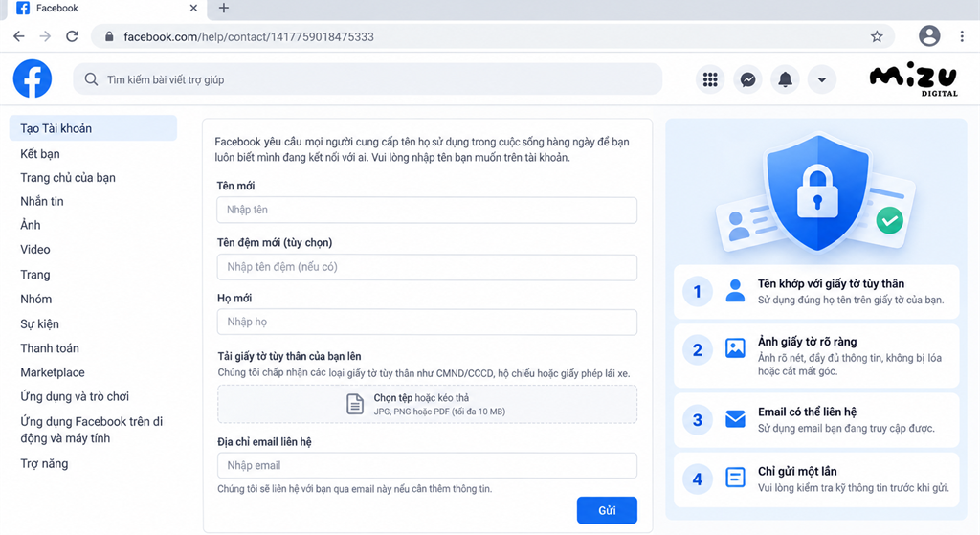Open Ảnh help section
980x535 pixels.
[30, 225]
